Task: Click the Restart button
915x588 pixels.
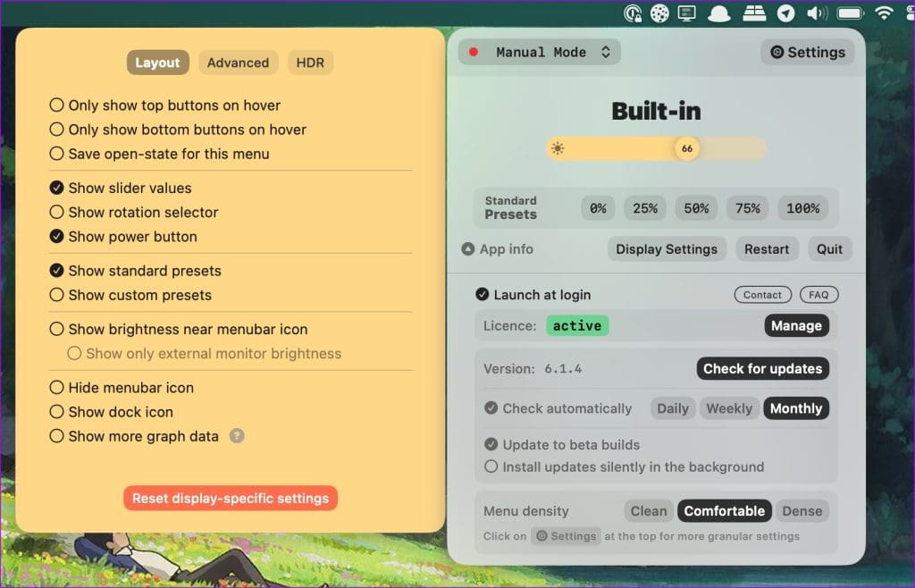Action: 766,249
